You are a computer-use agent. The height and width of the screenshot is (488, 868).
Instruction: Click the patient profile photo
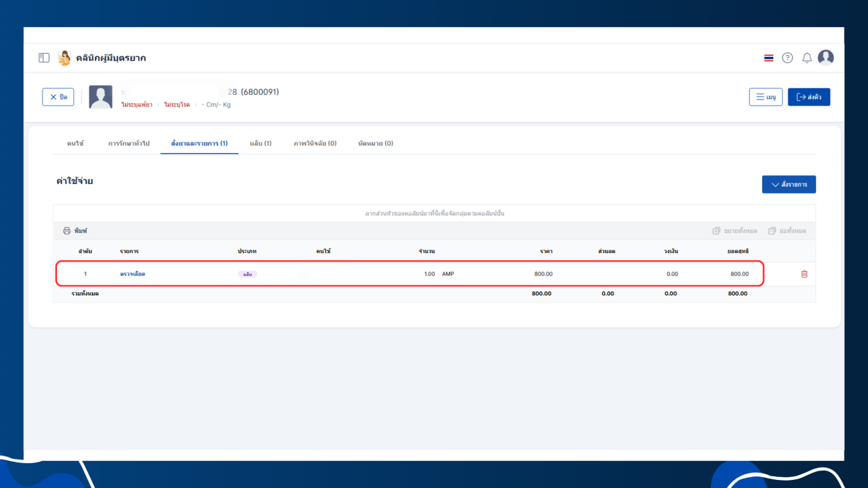(x=100, y=97)
